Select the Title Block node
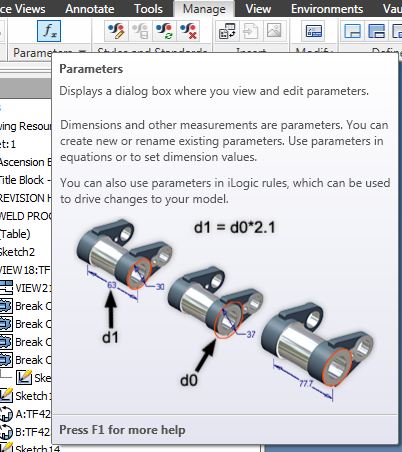 tap(25, 180)
